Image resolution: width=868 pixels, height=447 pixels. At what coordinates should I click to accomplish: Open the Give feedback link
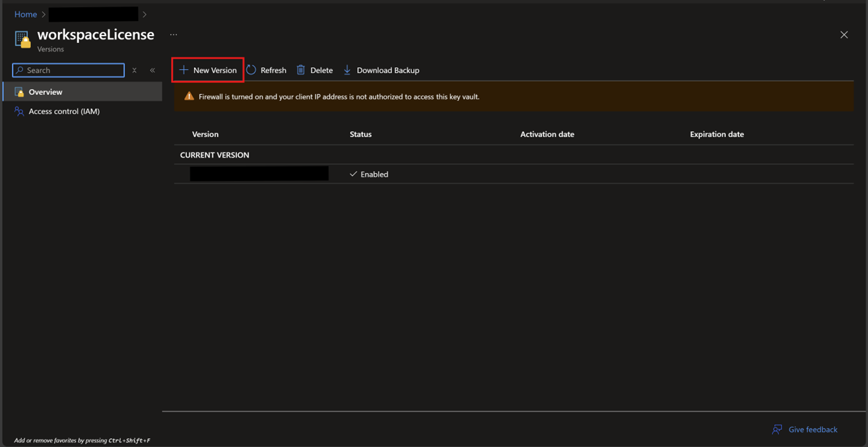pos(812,429)
